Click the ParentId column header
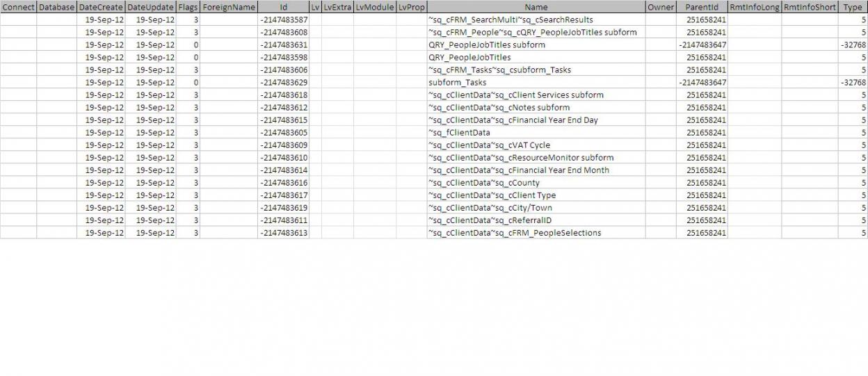This screenshot has width=868, height=376. 701,7
